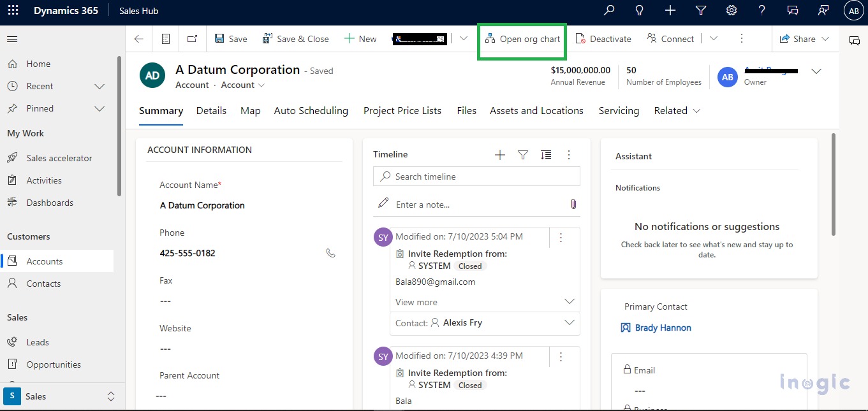Go to Home in the sidebar
868x411 pixels.
coord(38,64)
